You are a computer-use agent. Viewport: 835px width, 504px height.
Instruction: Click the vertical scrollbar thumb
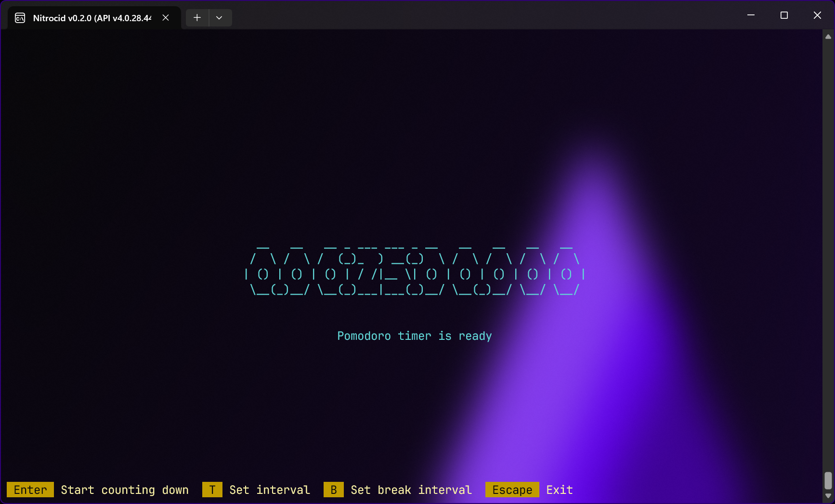click(828, 480)
